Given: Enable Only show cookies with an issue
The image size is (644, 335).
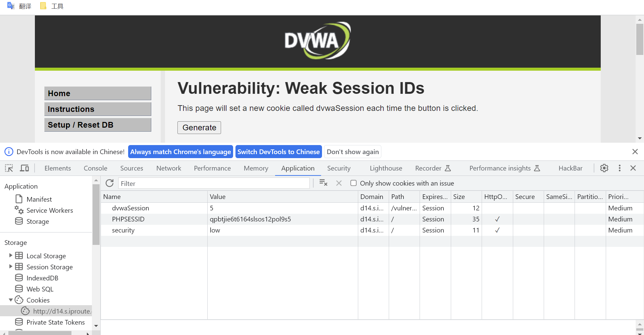Looking at the screenshot, I should point(354,183).
